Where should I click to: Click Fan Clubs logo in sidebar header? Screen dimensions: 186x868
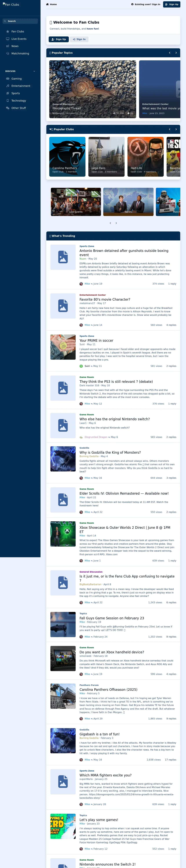click(x=11, y=5)
